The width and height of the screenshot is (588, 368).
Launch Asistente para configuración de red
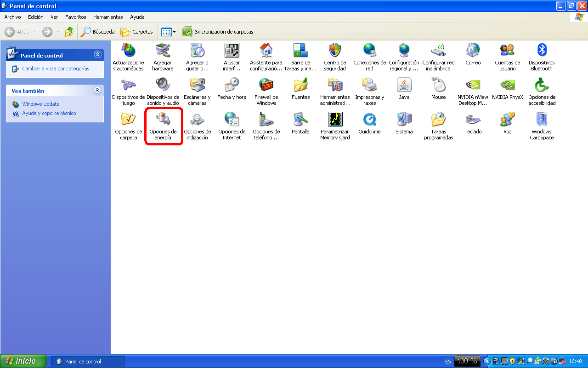pos(266,57)
